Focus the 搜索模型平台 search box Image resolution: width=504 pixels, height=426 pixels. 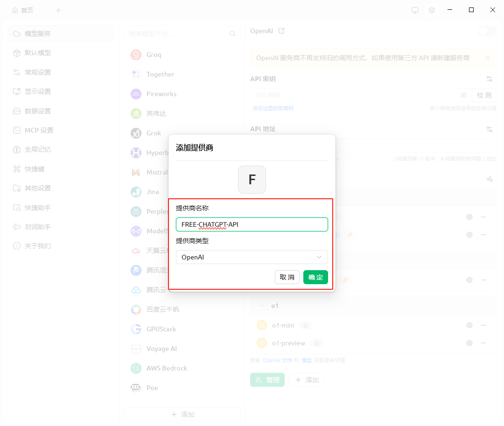coord(182,34)
